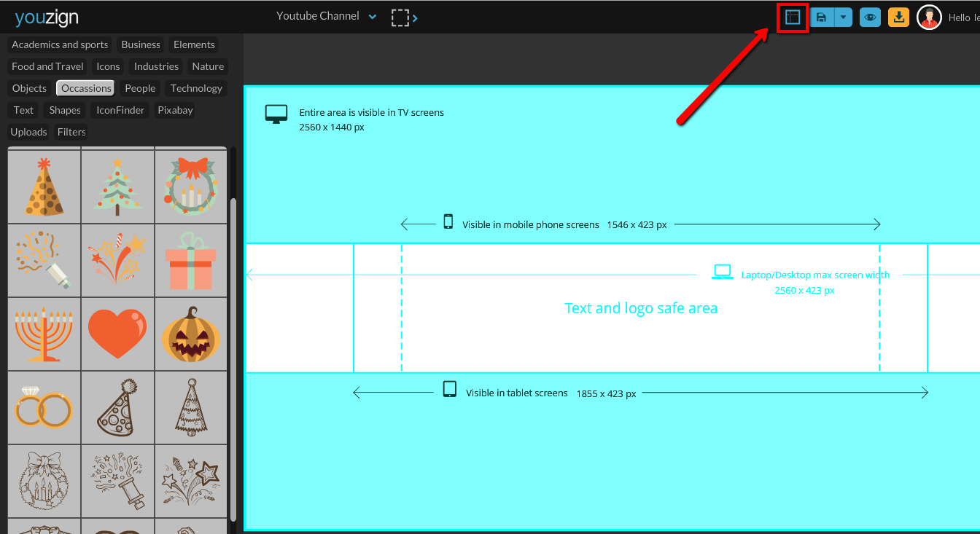The image size is (980, 534).
Task: Toggle the safe-area guides overlay icon
Action: click(793, 17)
